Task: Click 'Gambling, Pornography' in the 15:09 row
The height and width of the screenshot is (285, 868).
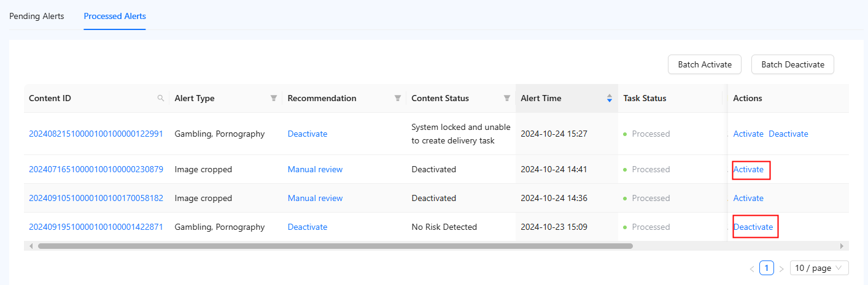Action: (x=220, y=227)
